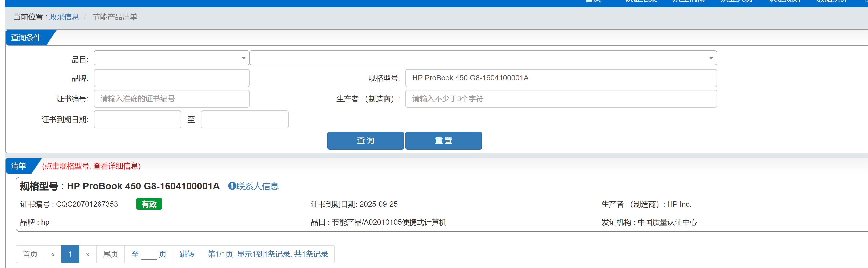Viewport: 868px width, 268px height.
Task: Select 证书到期日期 2025-09-25 text
Action: click(x=354, y=204)
